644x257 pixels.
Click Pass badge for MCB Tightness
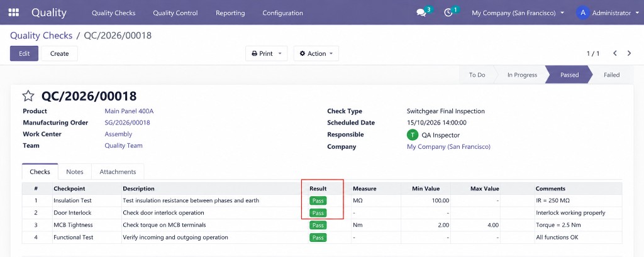coord(318,226)
